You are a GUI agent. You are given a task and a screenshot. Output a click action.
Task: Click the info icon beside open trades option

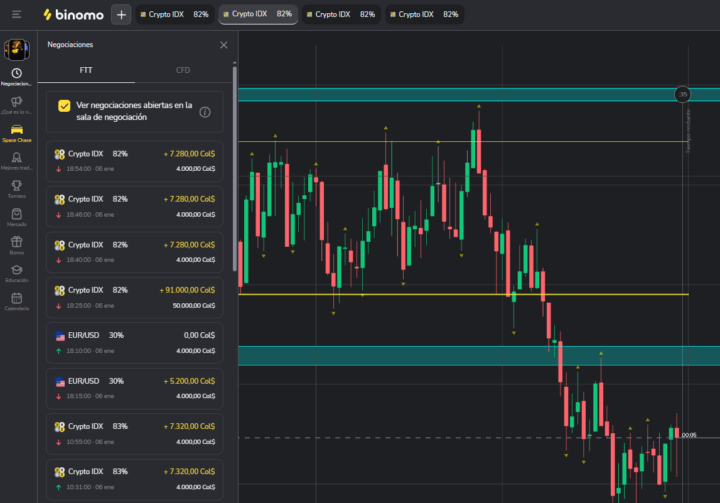[205, 112]
